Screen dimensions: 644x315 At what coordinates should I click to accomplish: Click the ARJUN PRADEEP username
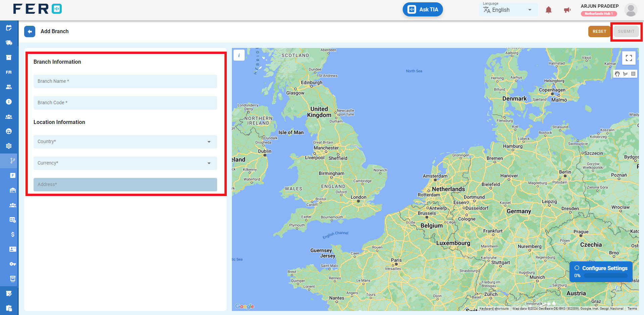tap(600, 6)
